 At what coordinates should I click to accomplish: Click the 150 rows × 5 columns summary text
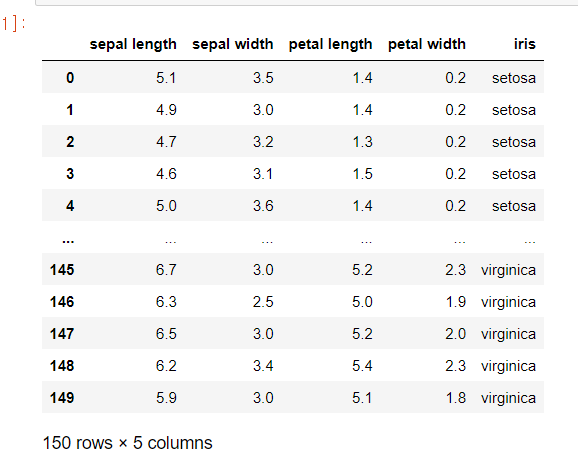128,443
